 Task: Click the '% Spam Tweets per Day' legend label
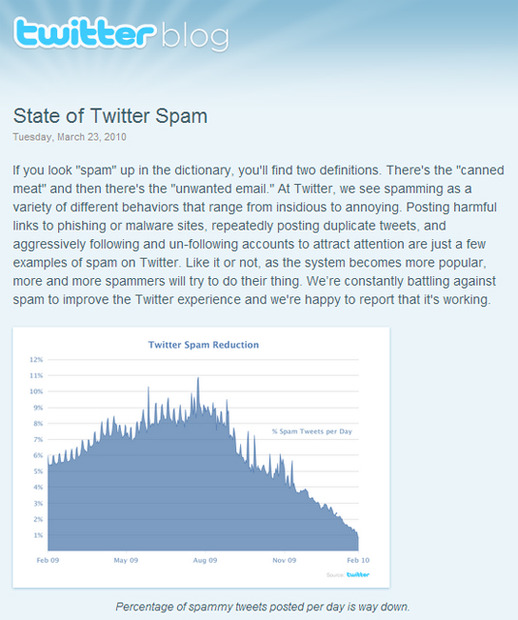click(x=312, y=431)
